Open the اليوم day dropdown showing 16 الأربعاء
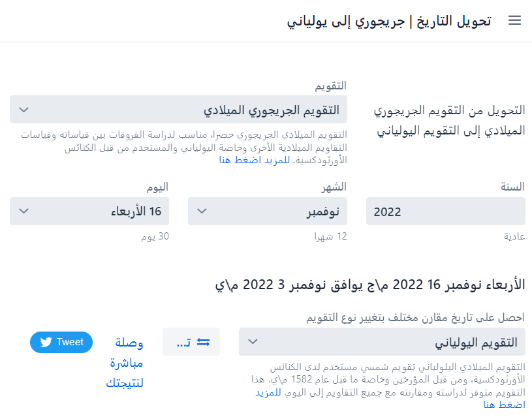This screenshot has height=419, width=532. point(89,211)
